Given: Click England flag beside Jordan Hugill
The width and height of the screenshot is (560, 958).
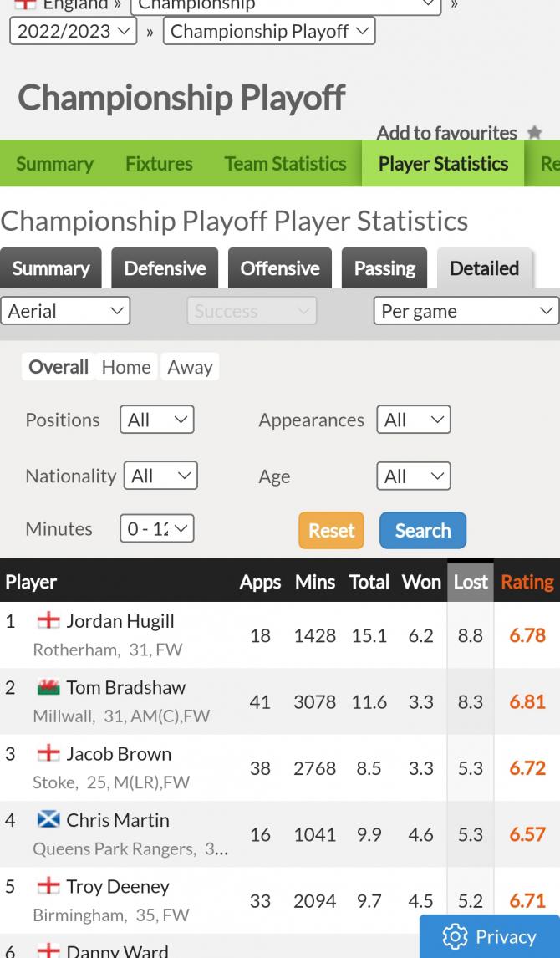Looking at the screenshot, I should [48, 621].
